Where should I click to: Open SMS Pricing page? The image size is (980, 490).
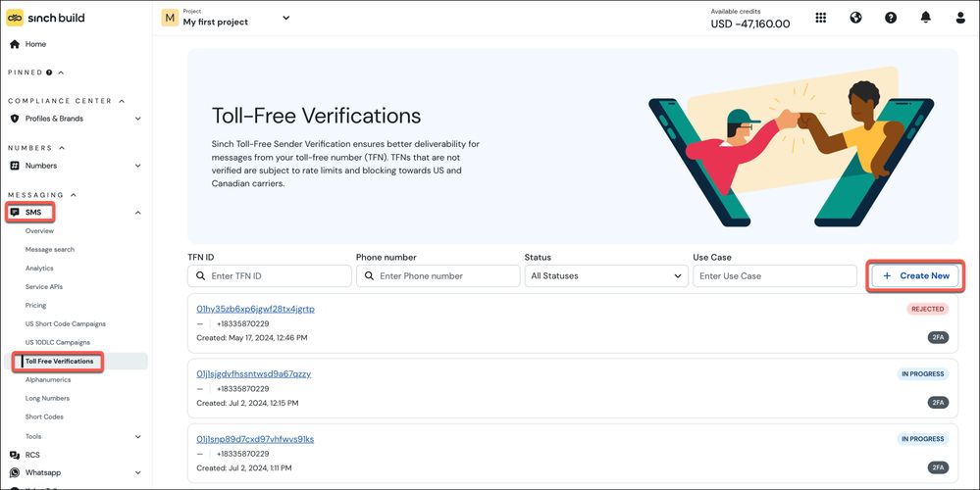tap(35, 305)
